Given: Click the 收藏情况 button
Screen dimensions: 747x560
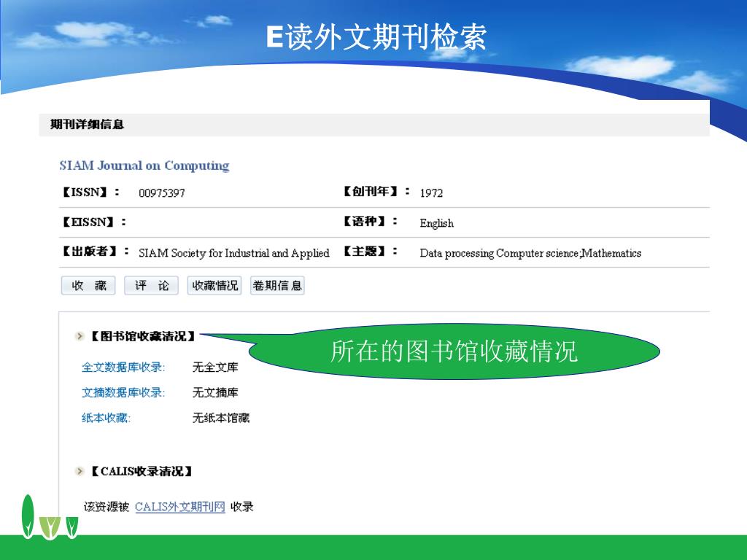Looking at the screenshot, I should [x=214, y=286].
